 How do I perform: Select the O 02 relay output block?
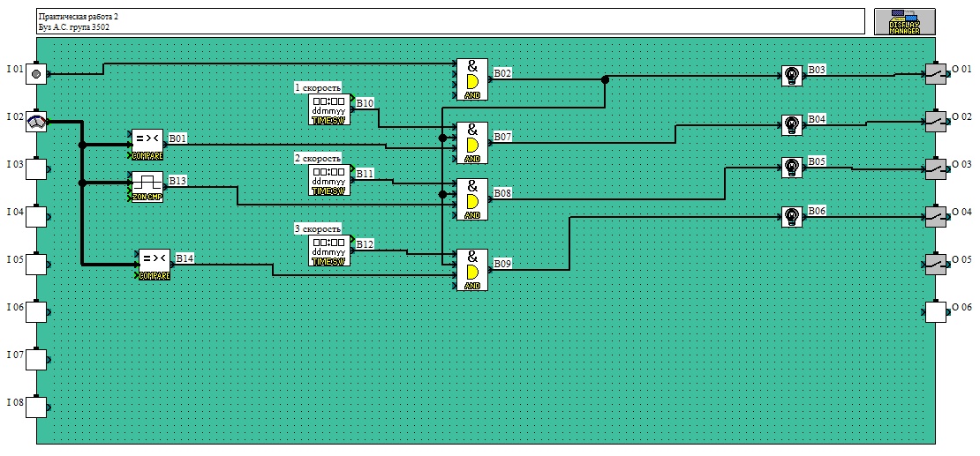[x=936, y=121]
